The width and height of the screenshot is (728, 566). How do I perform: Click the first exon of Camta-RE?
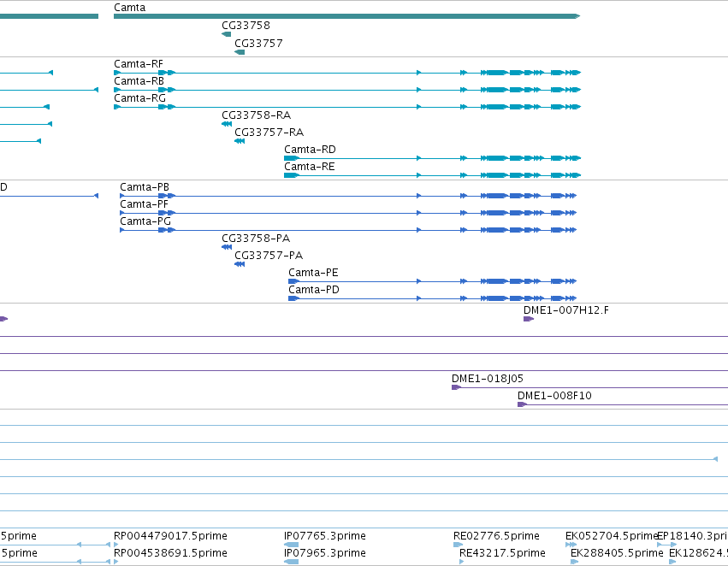292,175
